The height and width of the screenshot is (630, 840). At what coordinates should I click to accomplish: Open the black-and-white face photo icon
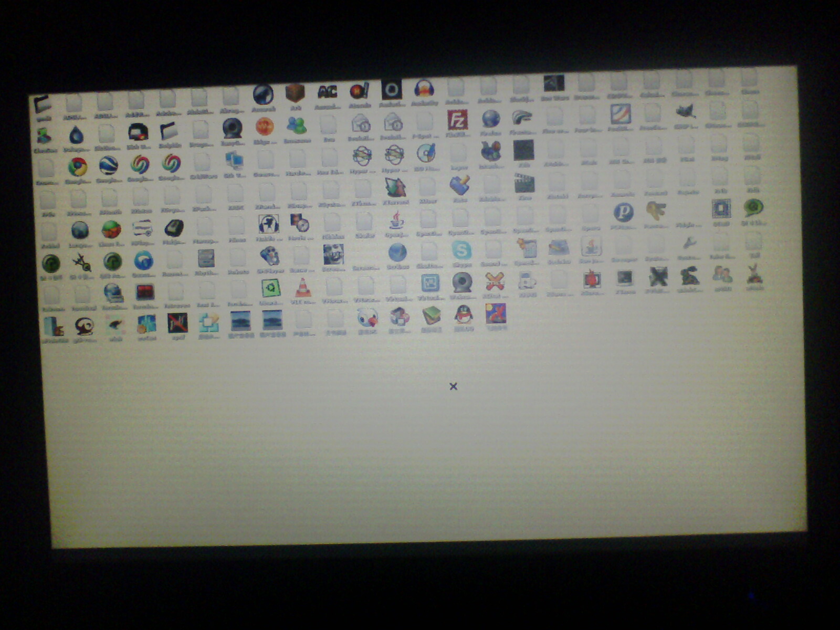pos(333,255)
